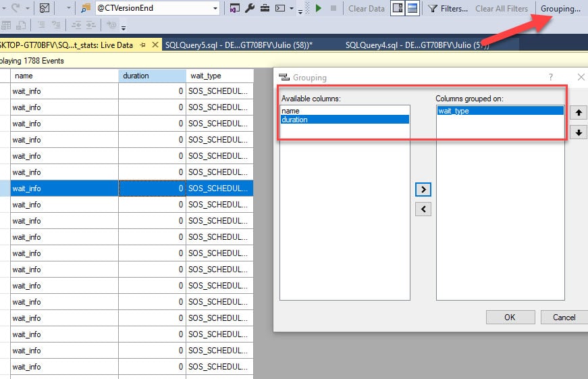Click the Activity Monitor icon in toolbar

[x=45, y=8]
